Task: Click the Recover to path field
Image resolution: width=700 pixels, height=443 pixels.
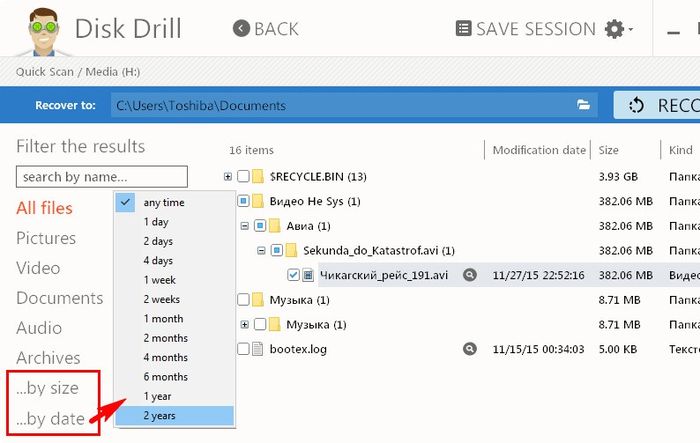Action: pos(354,105)
